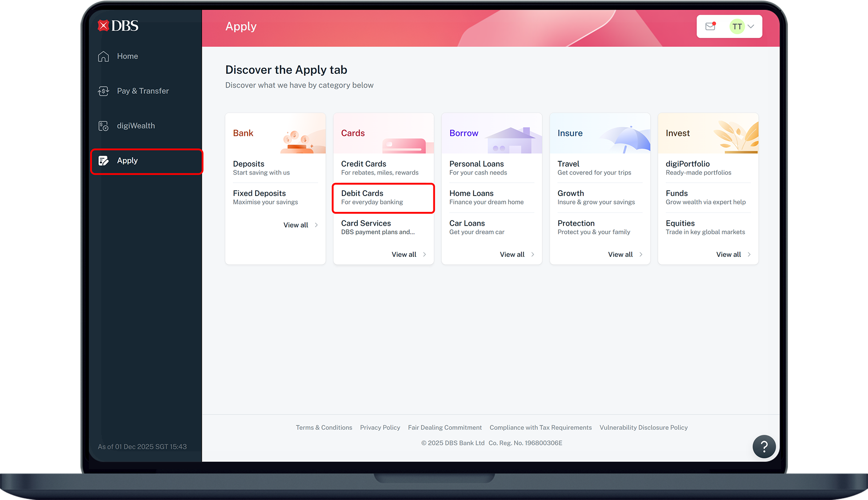Open Debit Cards for everyday banking
The image size is (868, 500).
(x=383, y=197)
